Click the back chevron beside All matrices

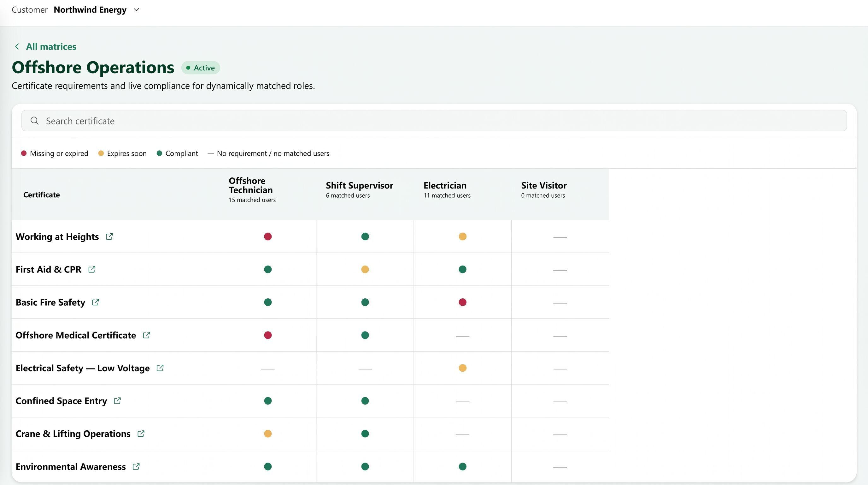click(17, 46)
